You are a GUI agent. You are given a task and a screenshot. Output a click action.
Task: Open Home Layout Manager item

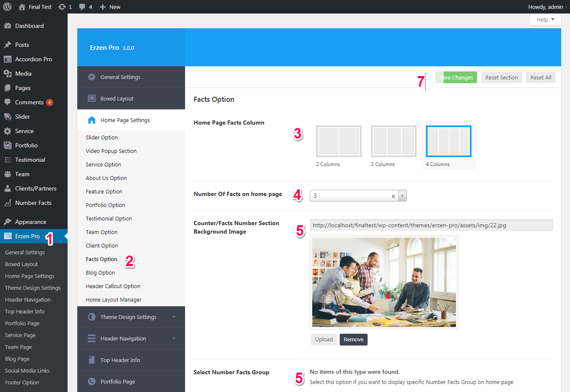tap(114, 299)
